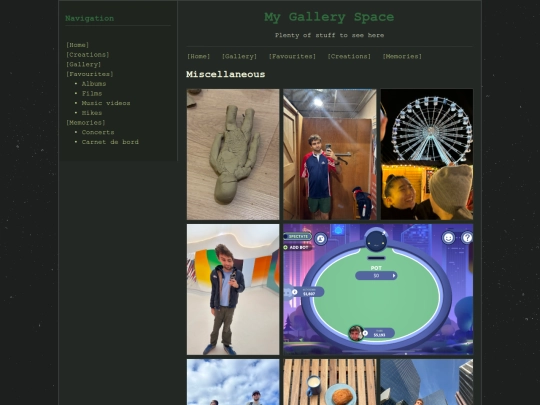
Task: Click the Pot $0 amount pill
Action: pos(376,276)
